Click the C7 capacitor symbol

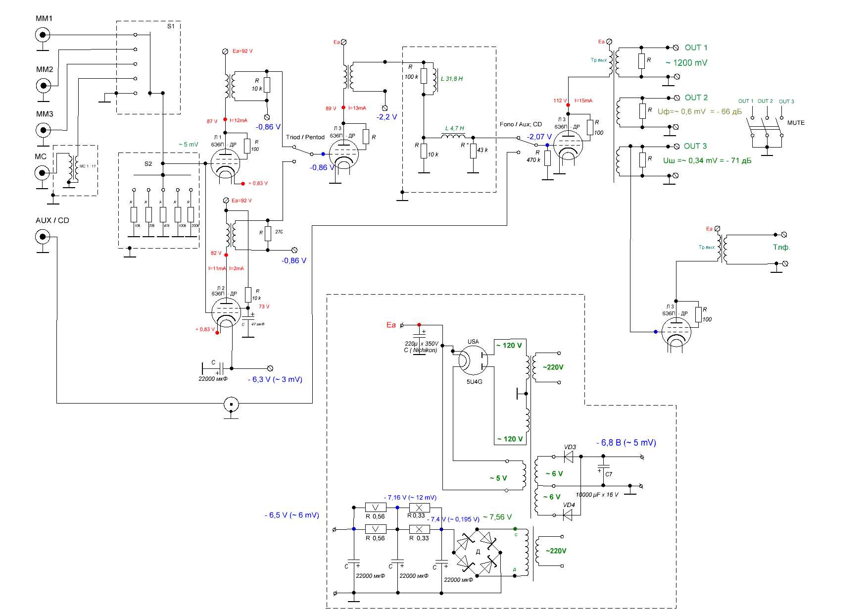603,468
